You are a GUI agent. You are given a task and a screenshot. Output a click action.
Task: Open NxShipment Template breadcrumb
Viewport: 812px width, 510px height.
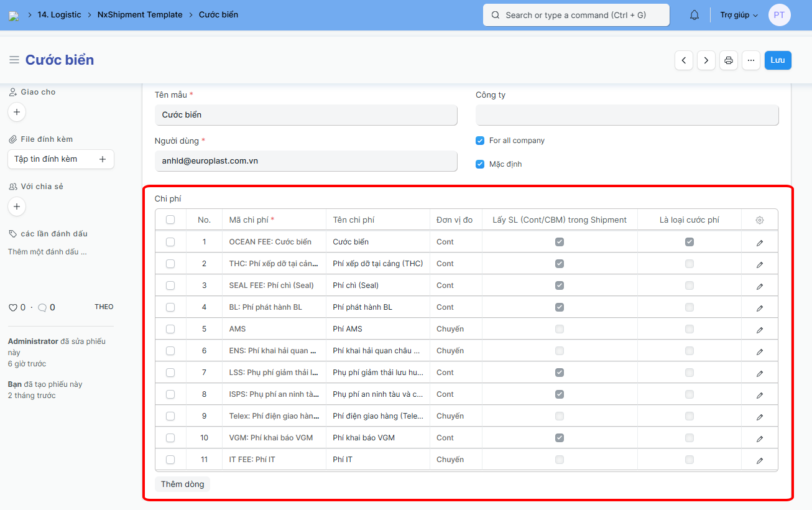point(140,15)
